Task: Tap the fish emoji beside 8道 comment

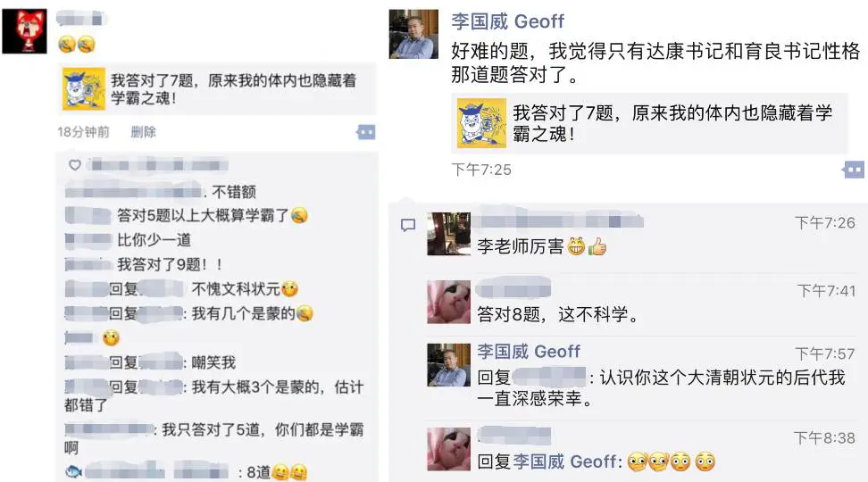Action: pyautogui.click(x=73, y=472)
